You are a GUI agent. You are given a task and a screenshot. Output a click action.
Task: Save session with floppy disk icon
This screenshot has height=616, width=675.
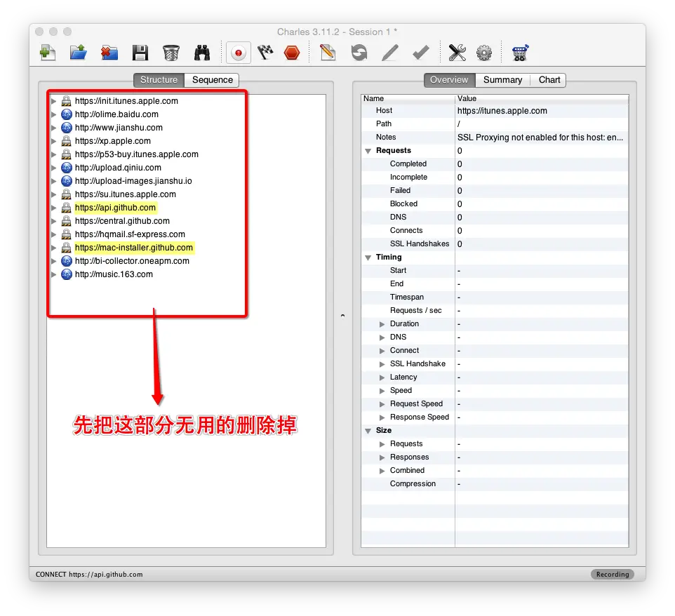pos(140,53)
